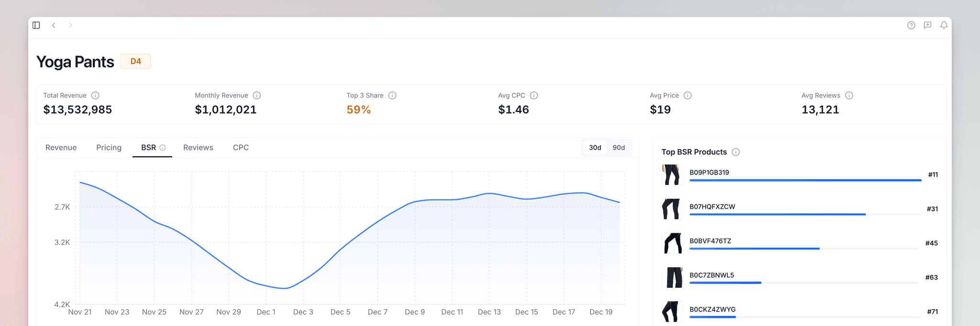The width and height of the screenshot is (980, 326).
Task: Open the notifications bell
Action: 944,25
